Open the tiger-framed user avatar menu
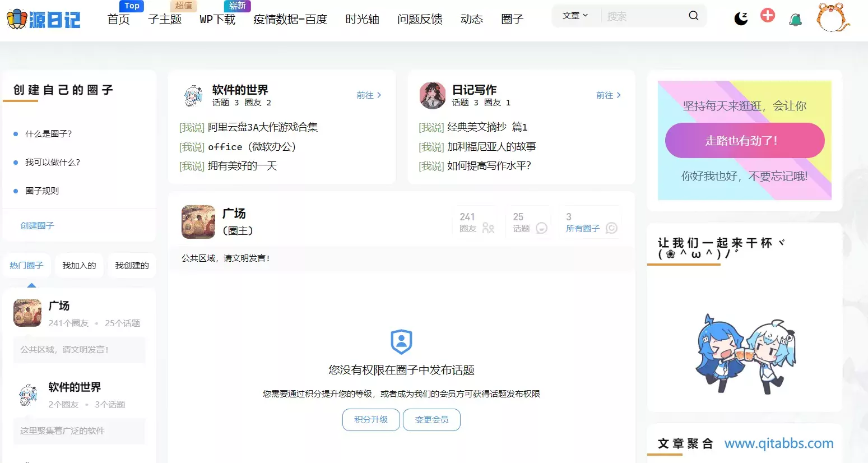Viewport: 868px width, 463px height. (x=832, y=18)
